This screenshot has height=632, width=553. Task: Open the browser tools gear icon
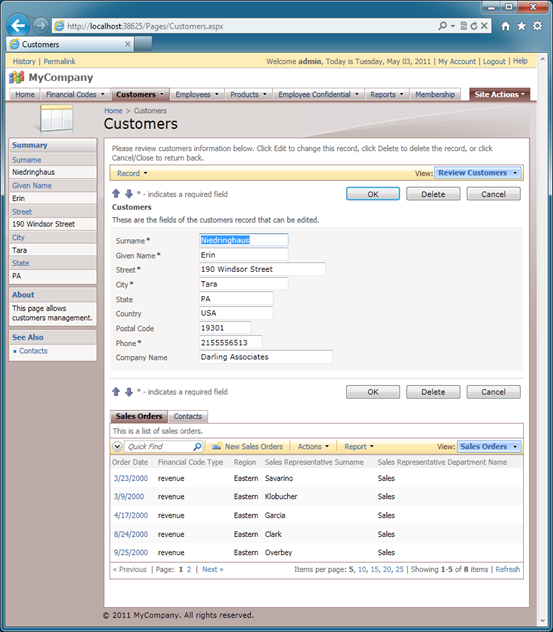(x=537, y=26)
